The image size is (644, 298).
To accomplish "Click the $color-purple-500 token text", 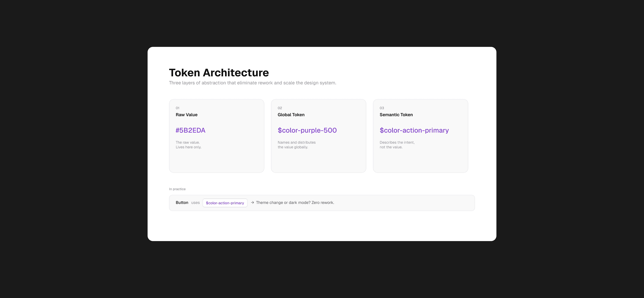I will coord(307,130).
